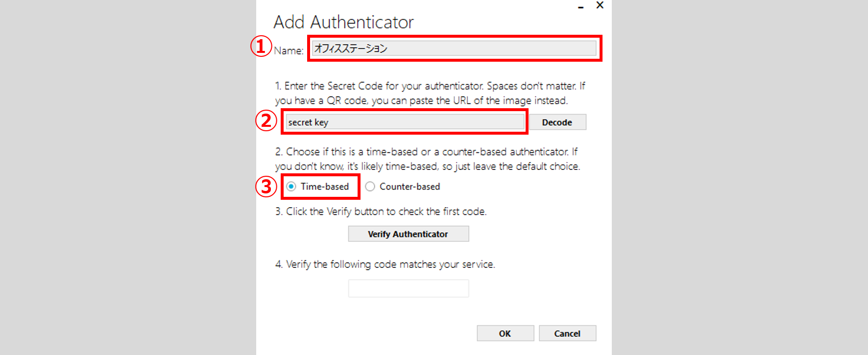
Task: Click the step 1 Secret Code instructions
Action: pos(430,93)
